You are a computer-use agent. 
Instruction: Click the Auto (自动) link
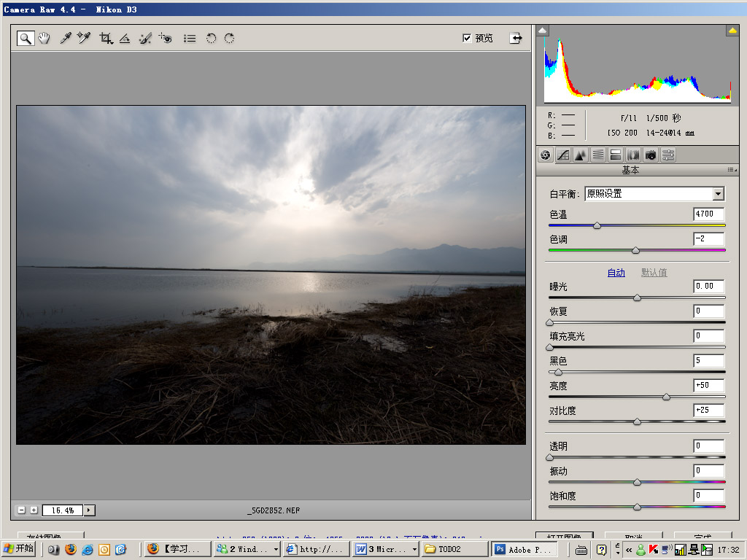pyautogui.click(x=616, y=273)
